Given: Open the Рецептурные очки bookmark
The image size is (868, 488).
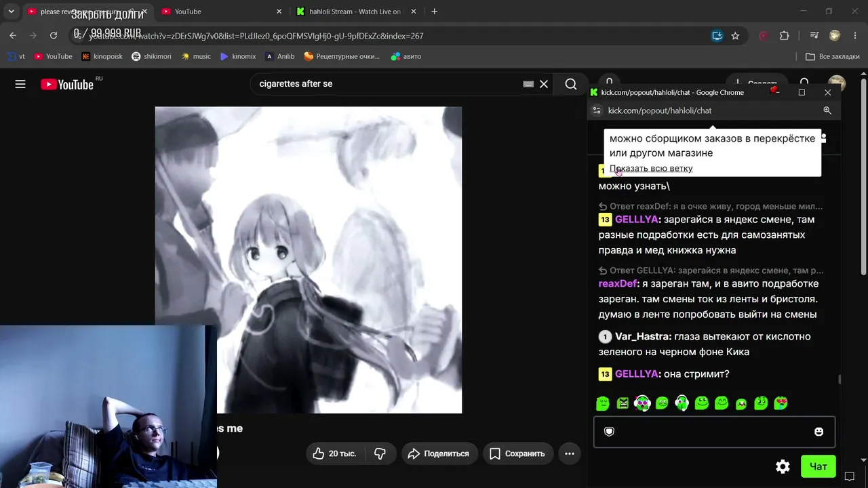Looking at the screenshot, I should tap(342, 56).
